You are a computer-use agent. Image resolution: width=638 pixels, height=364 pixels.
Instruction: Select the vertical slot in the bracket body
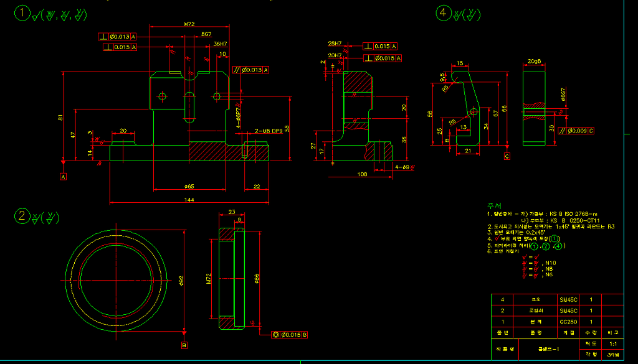pyautogui.click(x=189, y=107)
